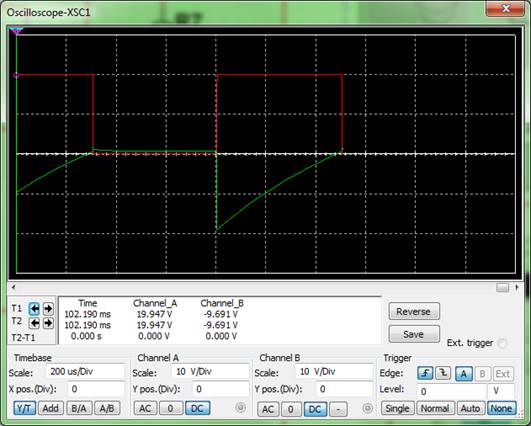Set Channel B coupling to AC
531x426 pixels.
click(x=268, y=409)
